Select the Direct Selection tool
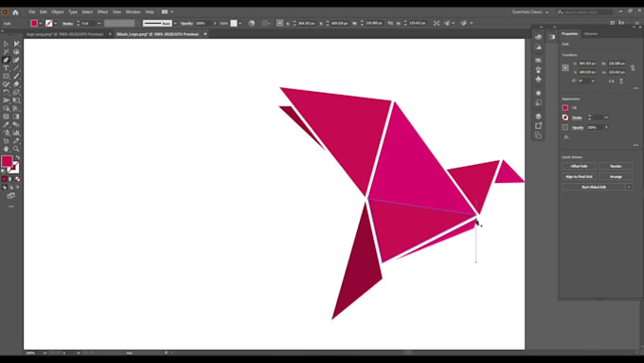 16,44
